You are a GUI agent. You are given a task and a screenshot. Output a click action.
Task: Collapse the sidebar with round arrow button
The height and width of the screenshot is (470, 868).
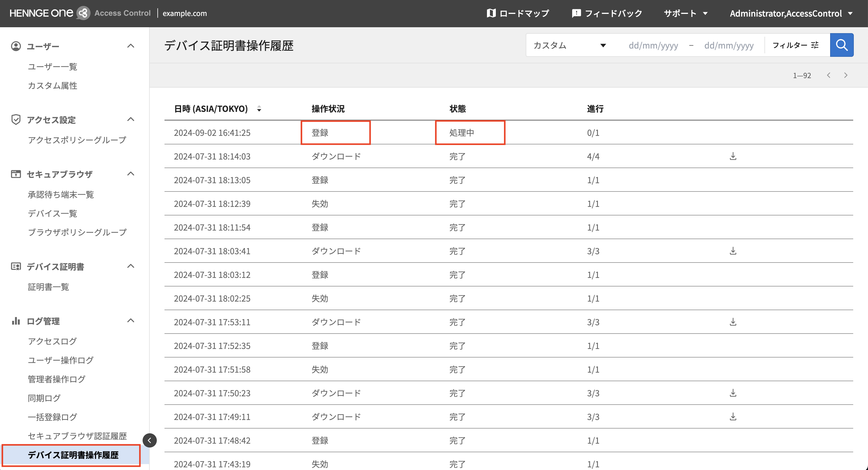pyautogui.click(x=150, y=440)
